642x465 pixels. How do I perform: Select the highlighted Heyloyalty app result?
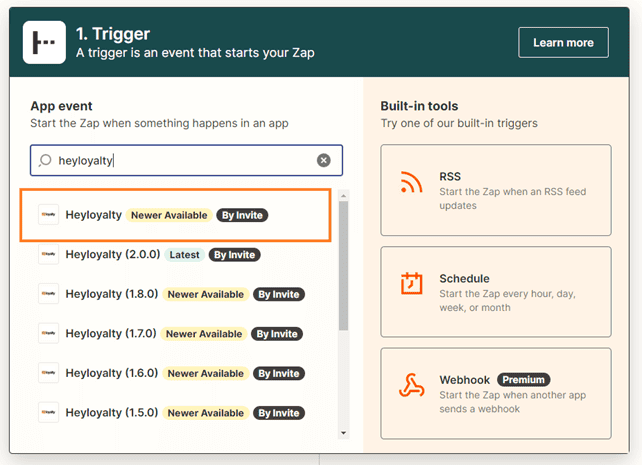coord(175,215)
